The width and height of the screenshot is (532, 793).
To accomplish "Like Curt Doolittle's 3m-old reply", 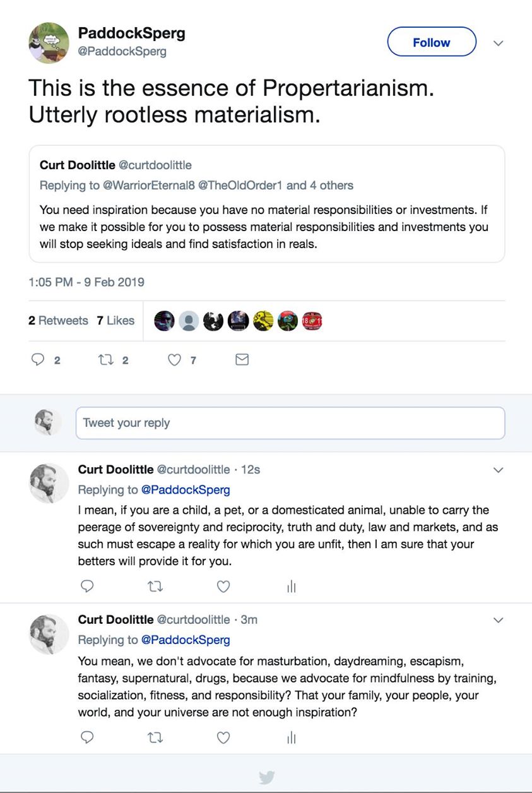I will tap(223, 737).
